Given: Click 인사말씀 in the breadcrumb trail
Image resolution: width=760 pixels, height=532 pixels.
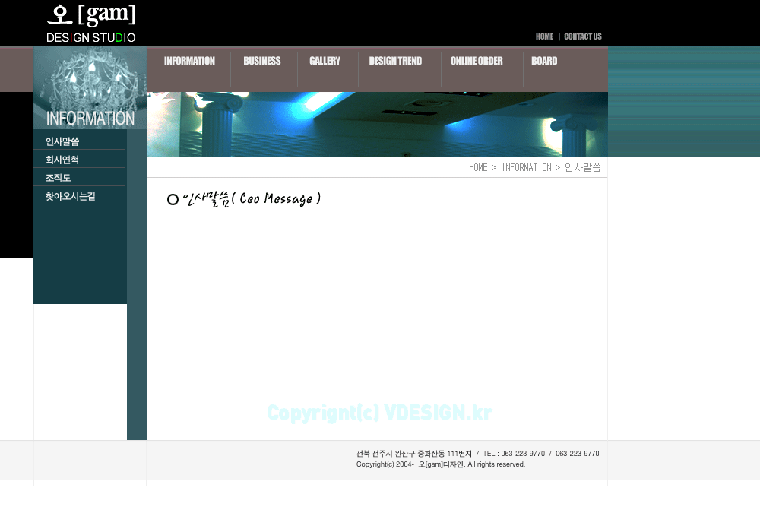Looking at the screenshot, I should click(583, 168).
